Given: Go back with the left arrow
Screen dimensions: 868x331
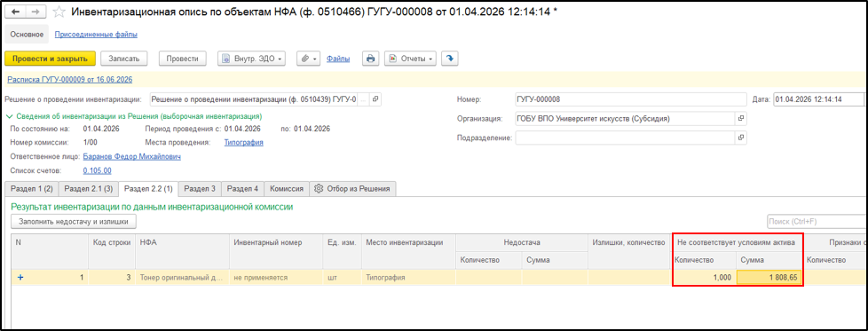Looking at the screenshot, I should coord(15,12).
